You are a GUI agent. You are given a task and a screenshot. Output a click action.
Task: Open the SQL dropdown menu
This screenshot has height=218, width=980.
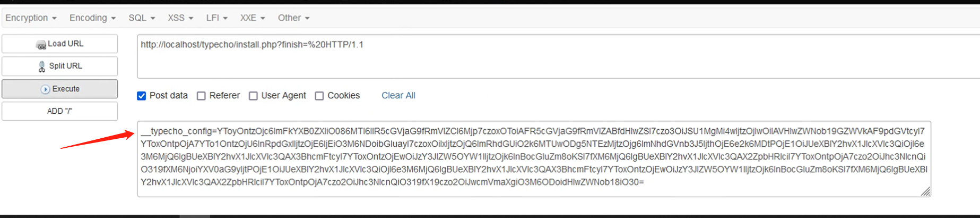[142, 18]
